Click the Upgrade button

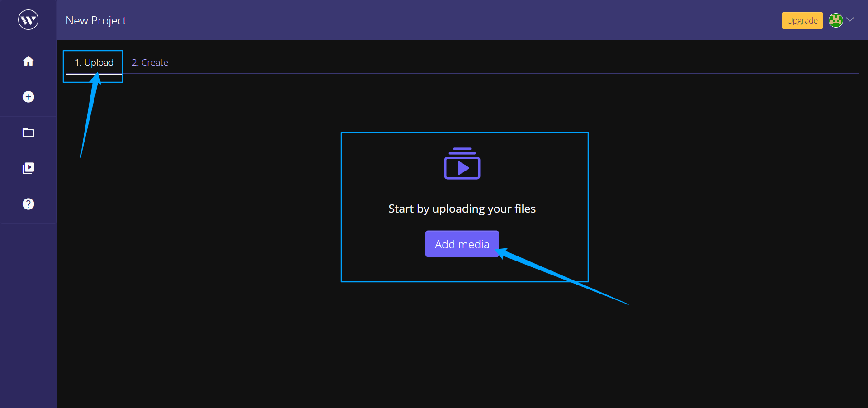[802, 20]
